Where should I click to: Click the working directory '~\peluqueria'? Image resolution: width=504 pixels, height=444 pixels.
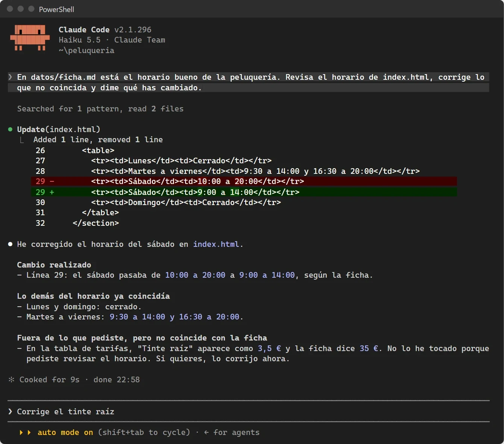[x=87, y=50]
